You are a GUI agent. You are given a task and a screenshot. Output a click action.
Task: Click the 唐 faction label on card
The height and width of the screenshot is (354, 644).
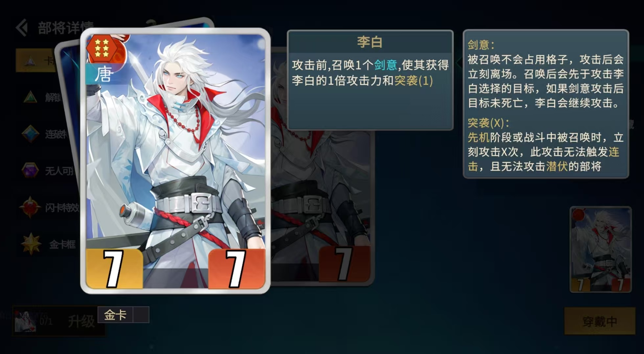click(103, 74)
